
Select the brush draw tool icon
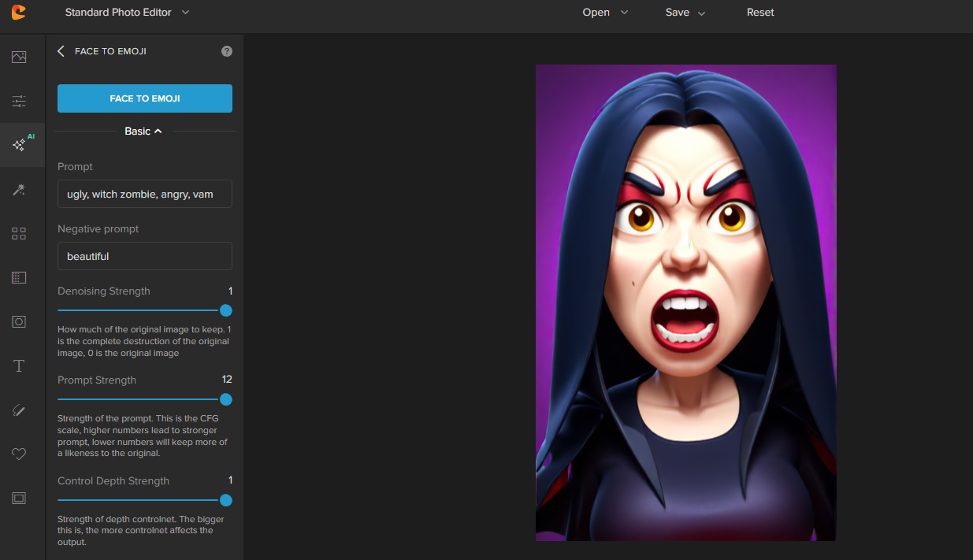[19, 410]
